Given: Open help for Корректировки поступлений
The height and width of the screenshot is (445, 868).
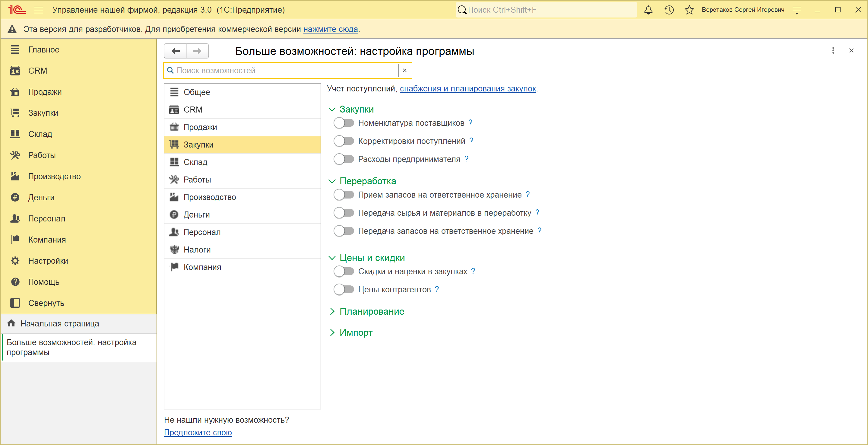Looking at the screenshot, I should pyautogui.click(x=471, y=141).
